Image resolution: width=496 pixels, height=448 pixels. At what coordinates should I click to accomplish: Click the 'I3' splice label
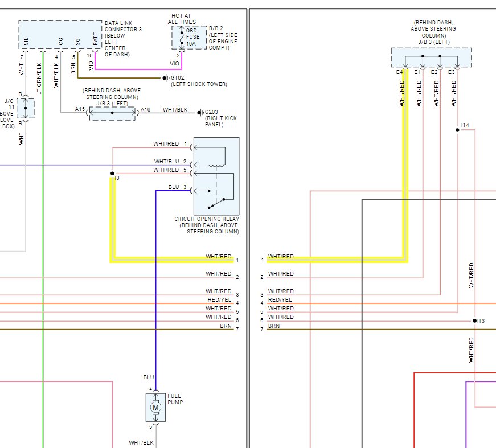click(x=117, y=178)
